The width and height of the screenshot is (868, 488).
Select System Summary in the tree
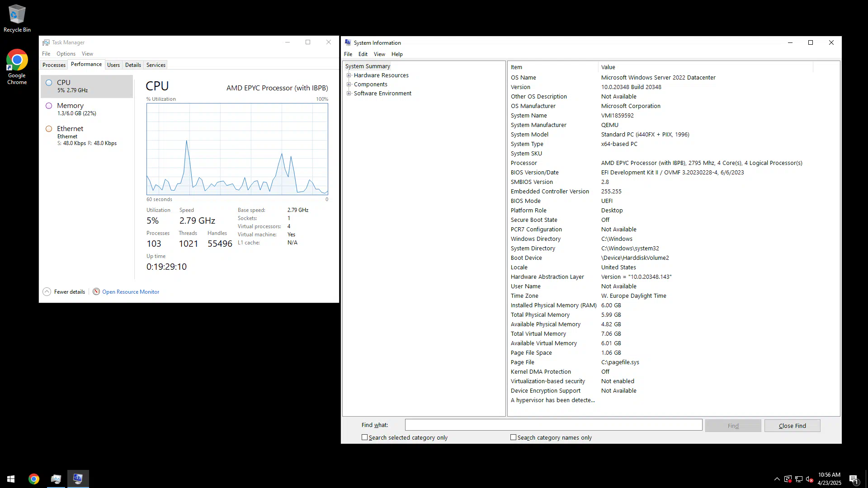[x=368, y=66]
